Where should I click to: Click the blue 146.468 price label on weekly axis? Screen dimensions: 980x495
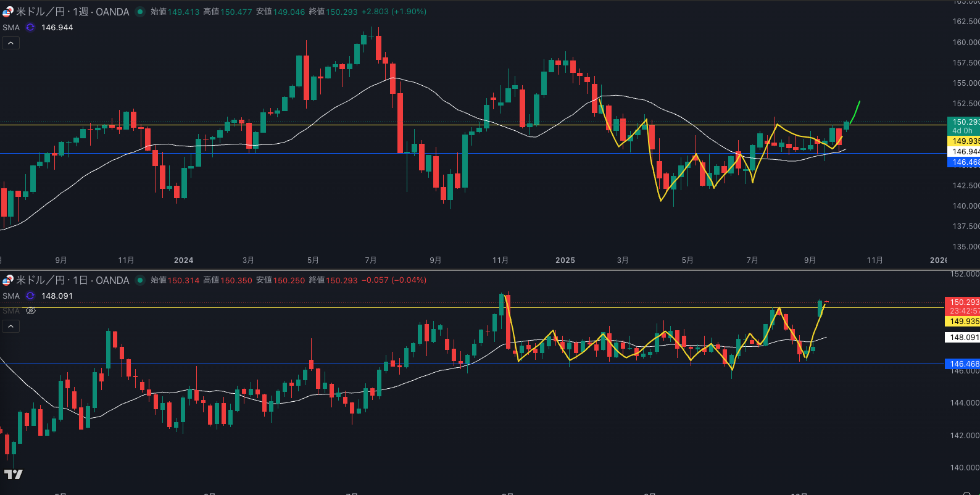coord(963,162)
